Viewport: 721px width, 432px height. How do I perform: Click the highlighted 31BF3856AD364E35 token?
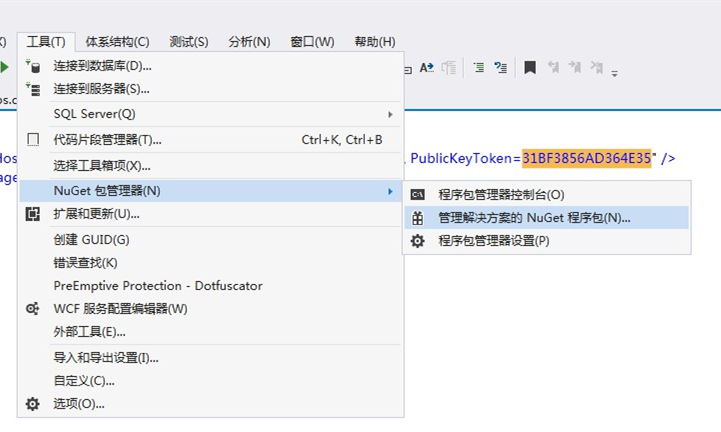587,158
